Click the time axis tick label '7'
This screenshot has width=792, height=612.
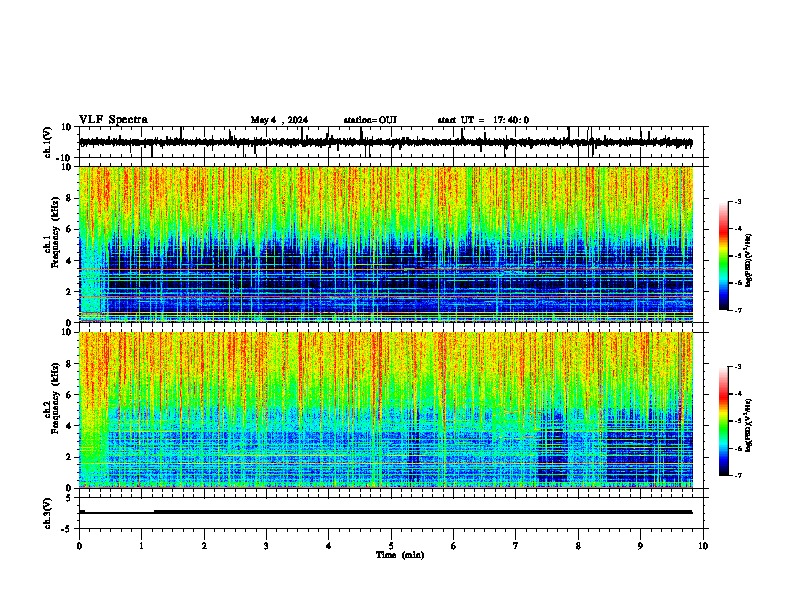516,546
